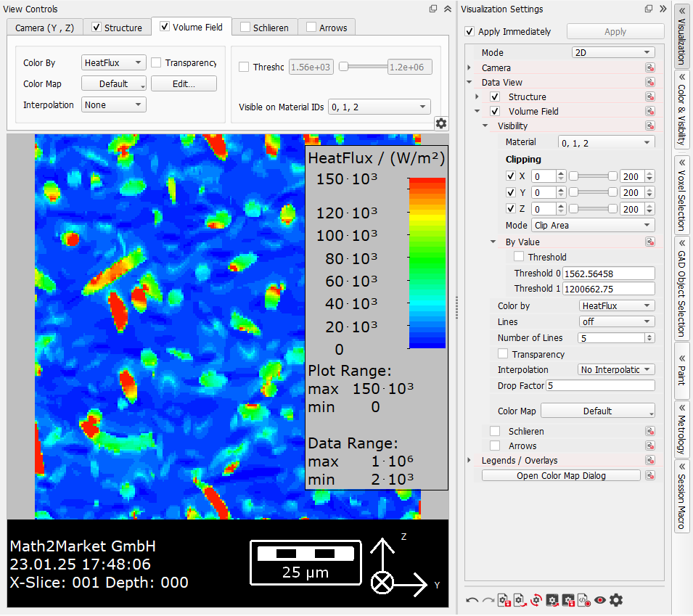Click the record macro script icon
Viewport: 693px width, 616px height.
pyautogui.click(x=584, y=600)
